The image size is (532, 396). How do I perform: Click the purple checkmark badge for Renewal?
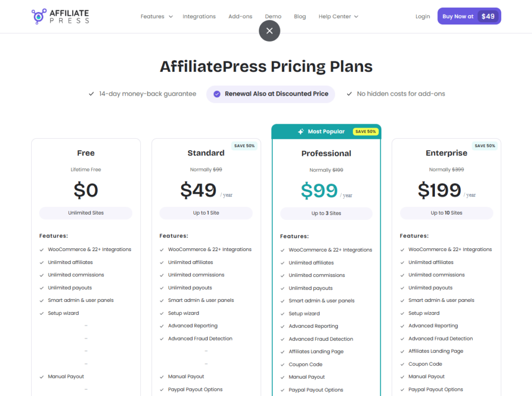[x=217, y=94]
